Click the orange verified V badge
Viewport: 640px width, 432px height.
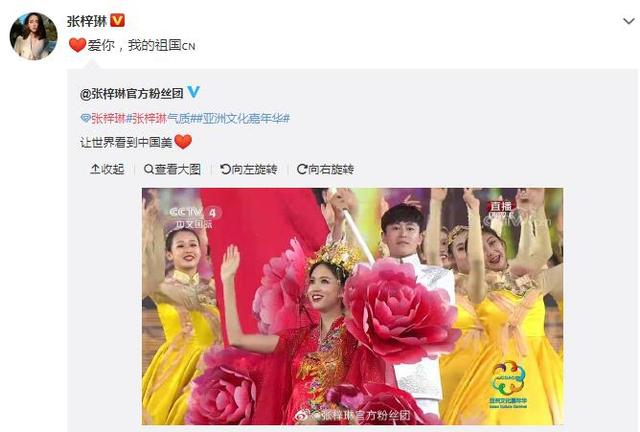tap(118, 20)
